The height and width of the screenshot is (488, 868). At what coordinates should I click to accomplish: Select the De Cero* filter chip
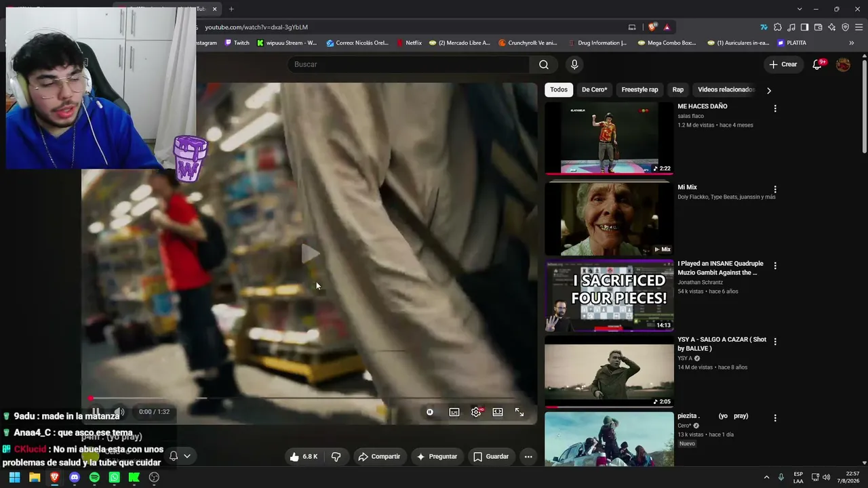tap(594, 89)
